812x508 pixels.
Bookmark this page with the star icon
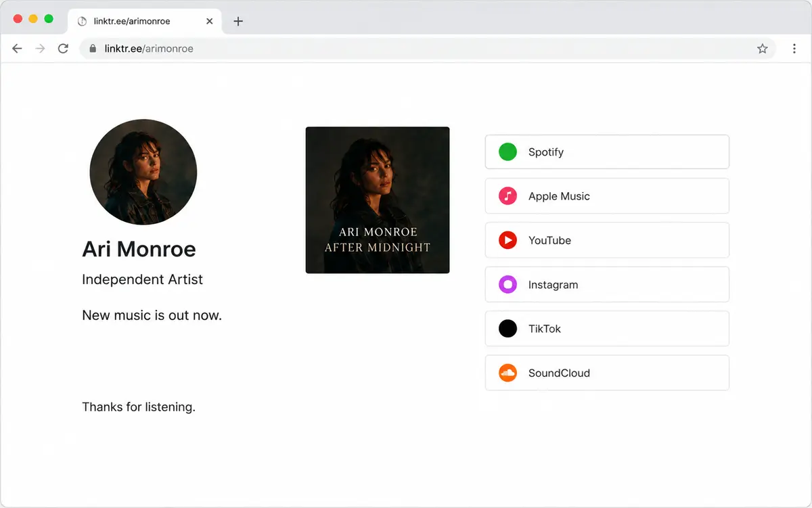[763, 49]
